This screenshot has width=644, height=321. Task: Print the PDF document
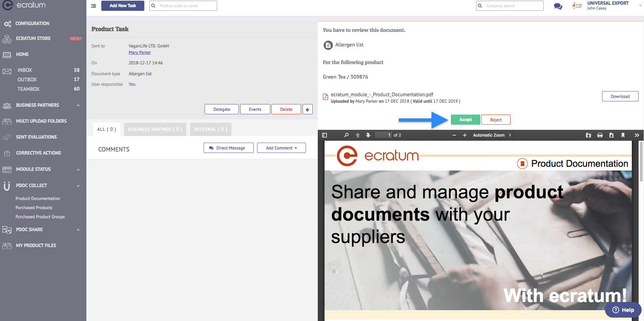(x=600, y=135)
